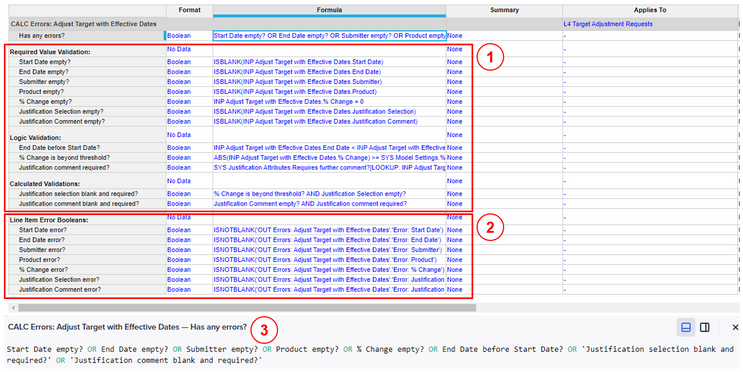This screenshot has height=372, width=743.
Task: Click the module title 'CALC Errors: Adjust Target with Effective Dates'
Action: [83, 24]
